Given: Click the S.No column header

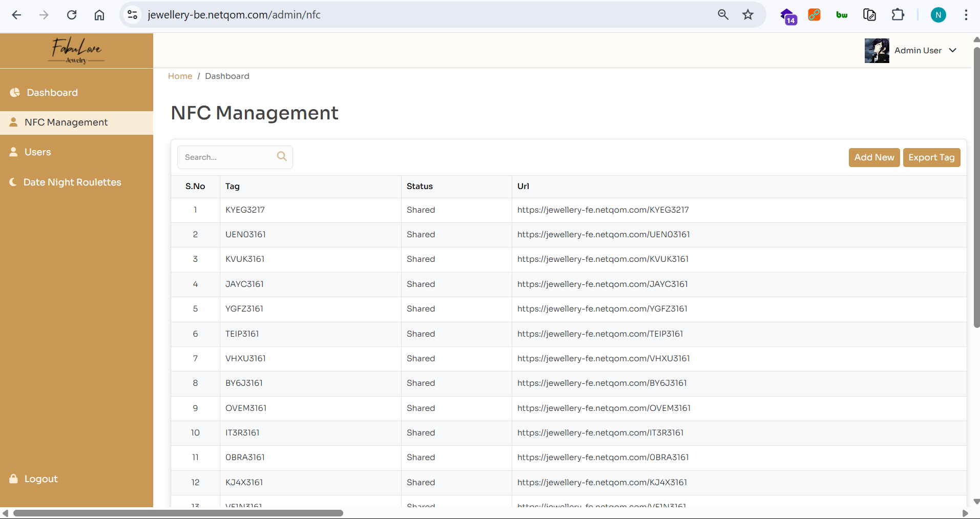Looking at the screenshot, I should 195,186.
